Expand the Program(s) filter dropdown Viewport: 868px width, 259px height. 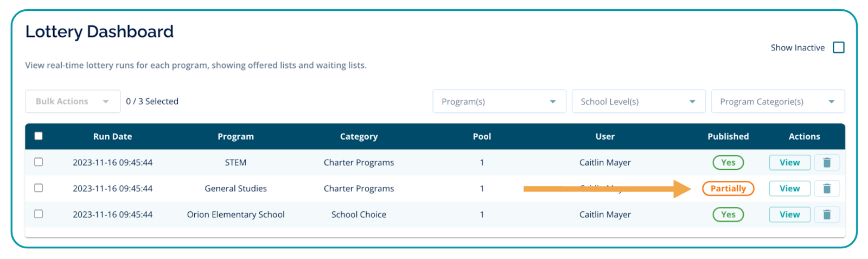pos(499,102)
